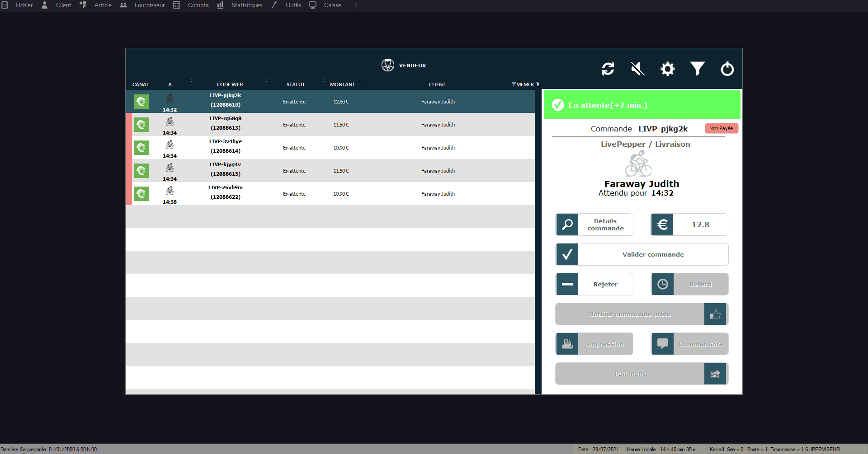Click the refresh orders icon
Screen dimensions: 868x454
pyautogui.click(x=608, y=69)
